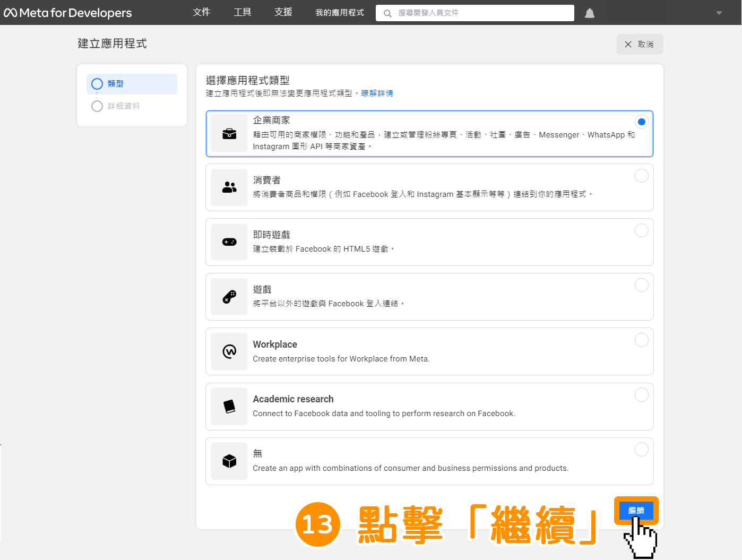
Task: Go to the 類型 step
Action: pos(132,84)
